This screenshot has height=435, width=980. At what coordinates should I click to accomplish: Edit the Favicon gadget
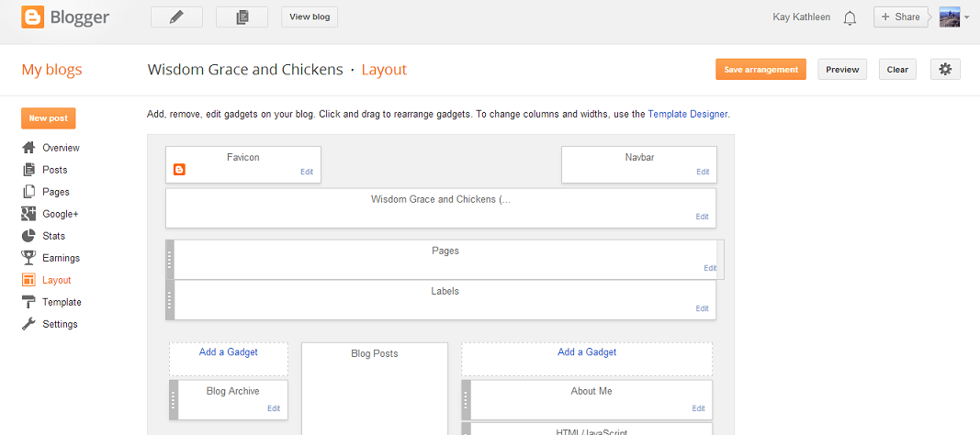(x=308, y=172)
